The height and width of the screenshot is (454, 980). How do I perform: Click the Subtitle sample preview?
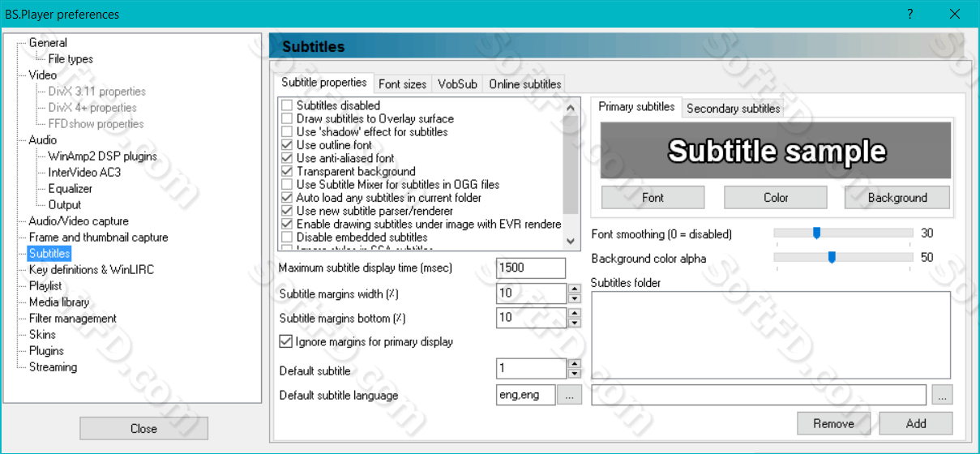pos(776,151)
